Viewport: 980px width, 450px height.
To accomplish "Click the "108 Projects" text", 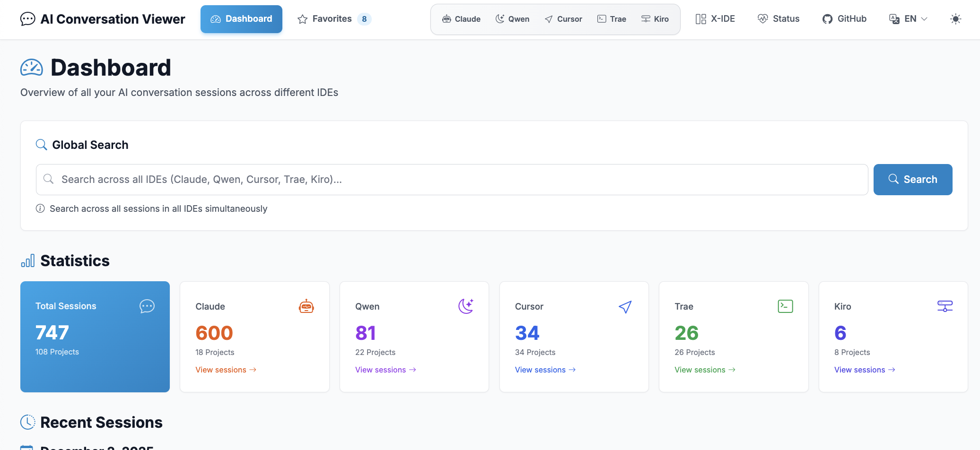I will pos(57,352).
